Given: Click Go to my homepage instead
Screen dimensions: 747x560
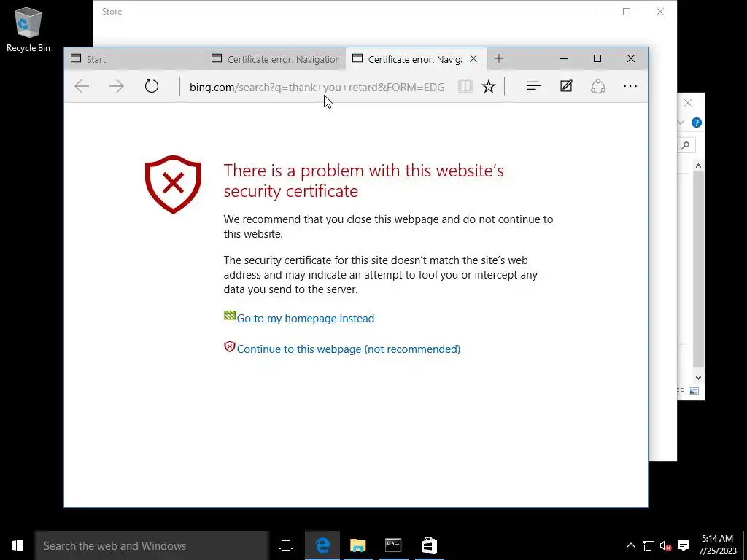Looking at the screenshot, I should coord(306,319).
